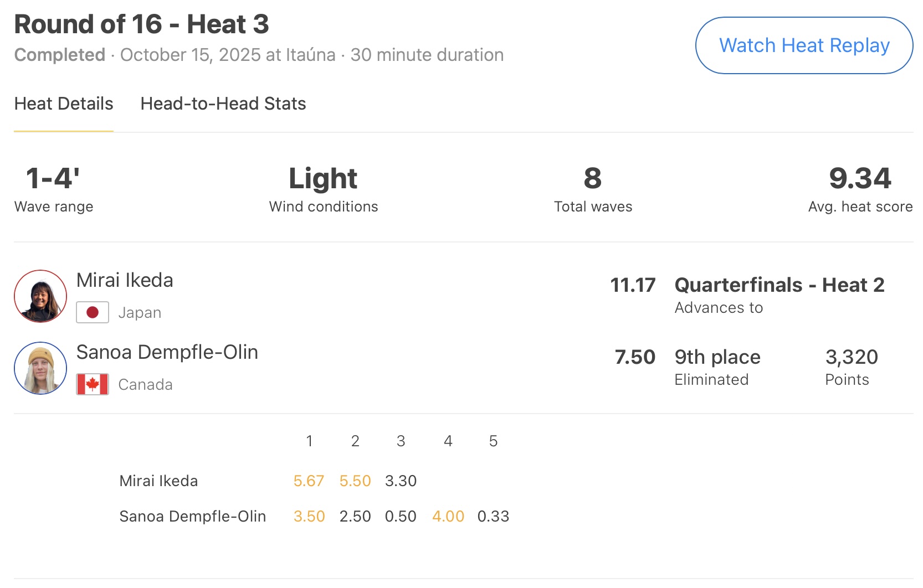Click Sanoa Dempfle-Olin's 4.00 wave score
Screen dimensions: 923x588
[448, 516]
